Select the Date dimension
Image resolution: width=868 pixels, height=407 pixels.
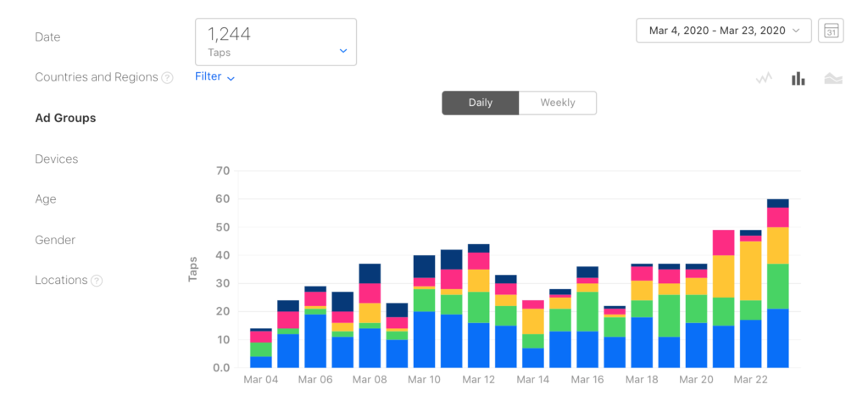pyautogui.click(x=47, y=37)
